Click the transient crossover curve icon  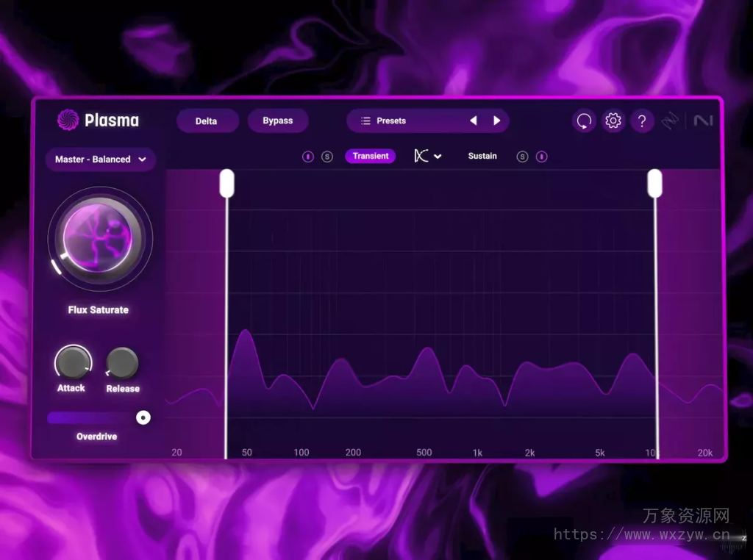coord(419,156)
